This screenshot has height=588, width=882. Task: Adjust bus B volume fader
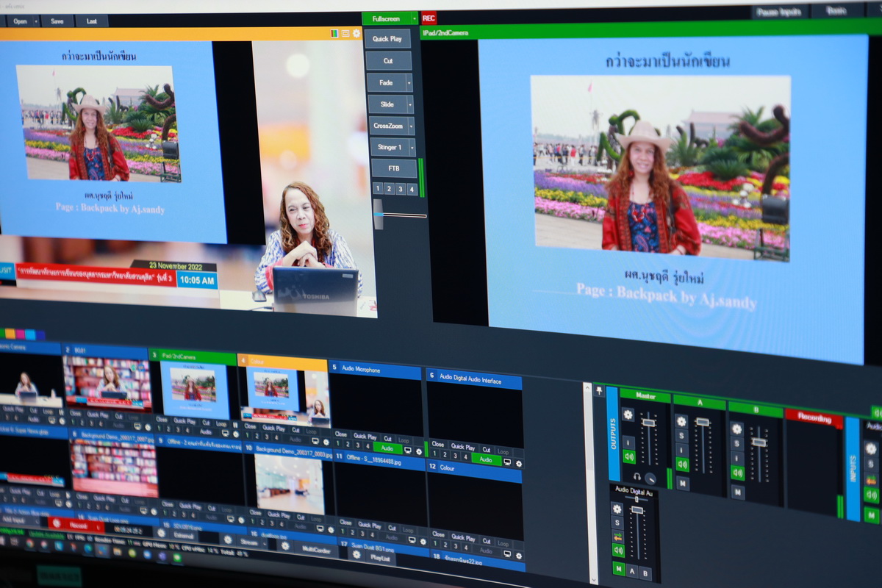pyautogui.click(x=759, y=442)
